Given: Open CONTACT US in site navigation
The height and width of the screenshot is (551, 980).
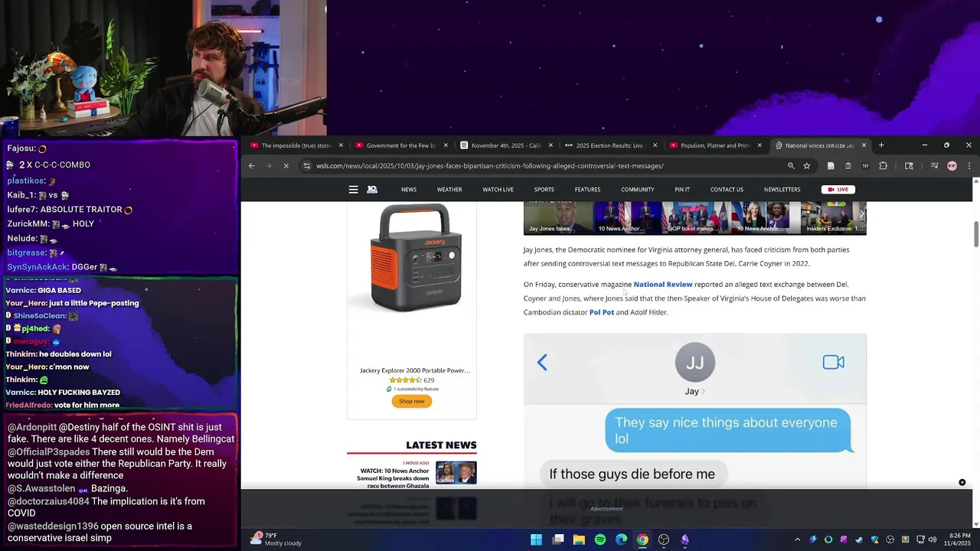Looking at the screenshot, I should click(727, 189).
